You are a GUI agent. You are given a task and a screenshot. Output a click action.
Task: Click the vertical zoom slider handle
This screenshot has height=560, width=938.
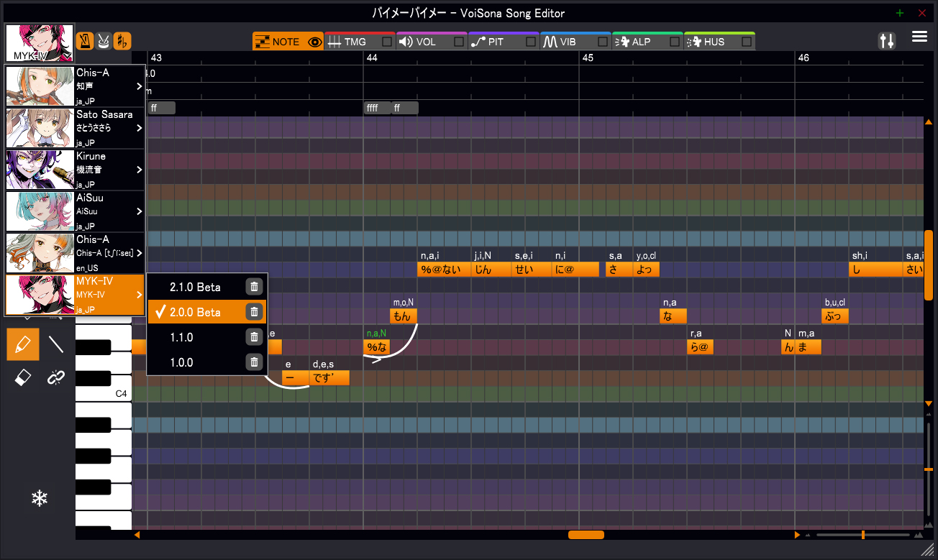tap(929, 469)
